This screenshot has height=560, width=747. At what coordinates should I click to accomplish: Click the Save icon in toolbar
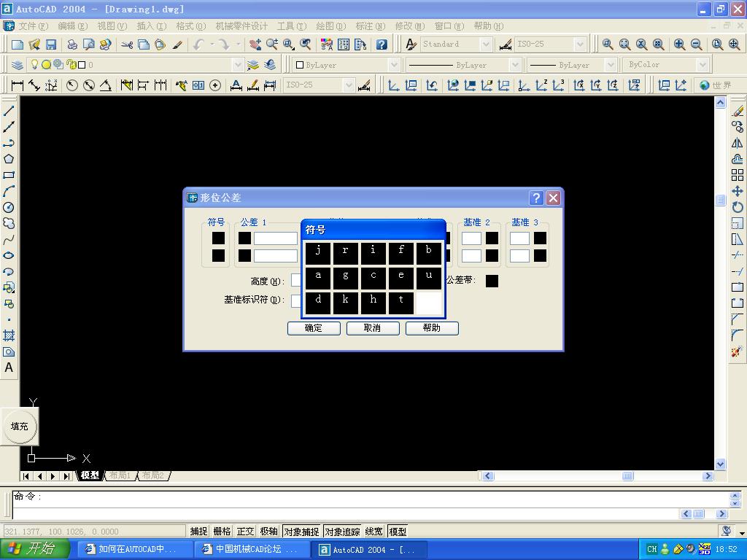pos(50,44)
